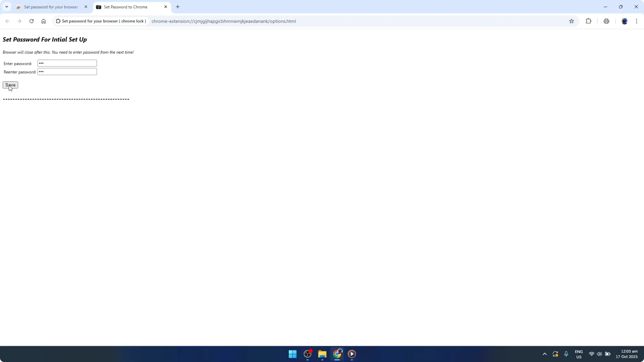Open OBS Studio from the taskbar
The height and width of the screenshot is (362, 644).
pyautogui.click(x=307, y=354)
